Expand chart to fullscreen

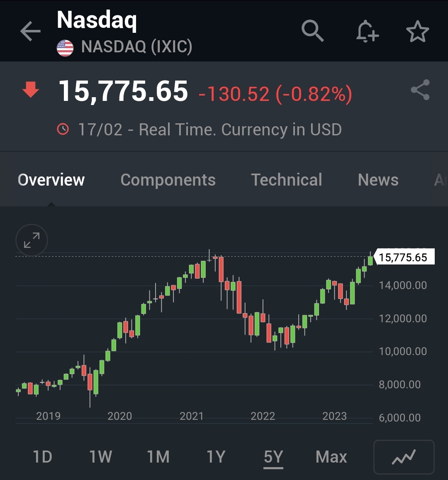pyautogui.click(x=32, y=240)
